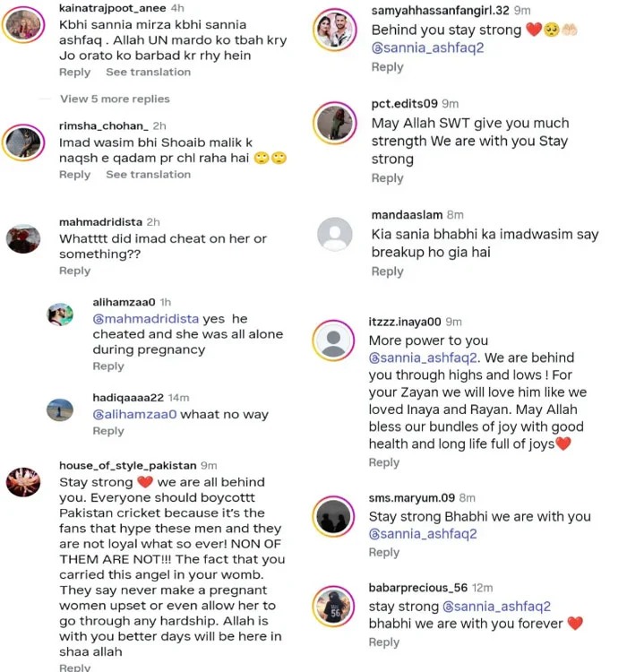This screenshot has height=672, width=627.
Task: Tap alihamzaa0's small avatar
Action: [60, 314]
